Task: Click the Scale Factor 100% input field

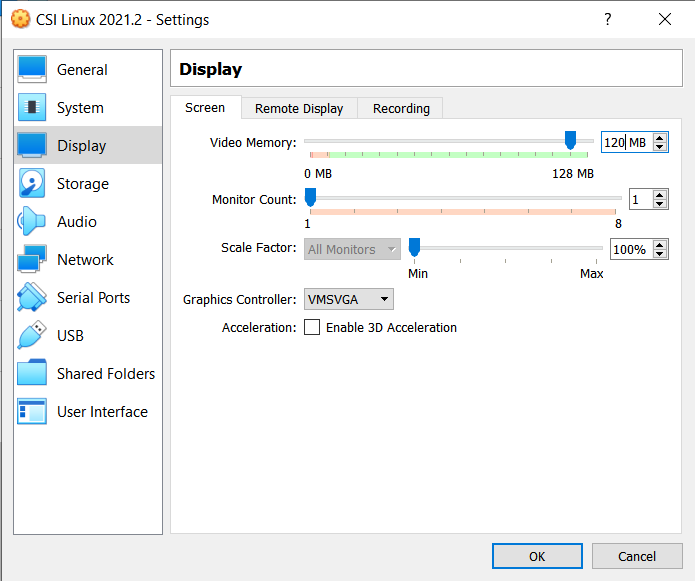Action: 632,250
